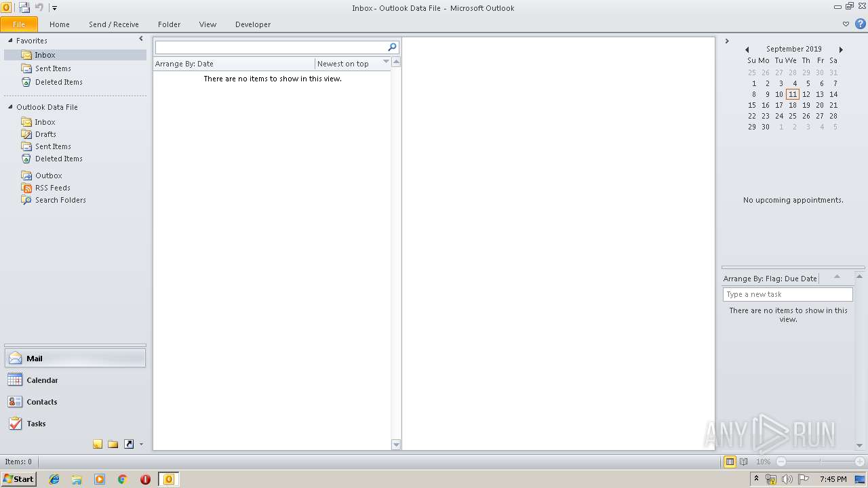868x488 pixels.
Task: Open Notes icon in navigation pane
Action: click(98, 445)
